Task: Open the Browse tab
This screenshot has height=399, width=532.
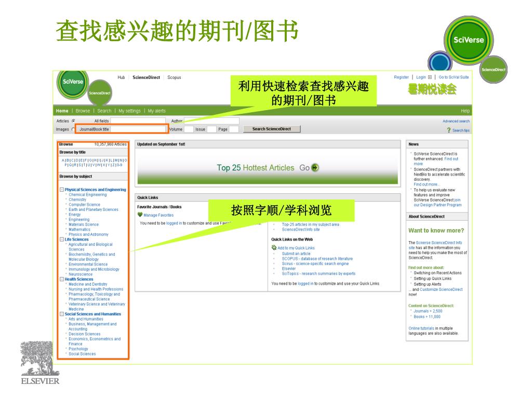Action: [x=83, y=111]
